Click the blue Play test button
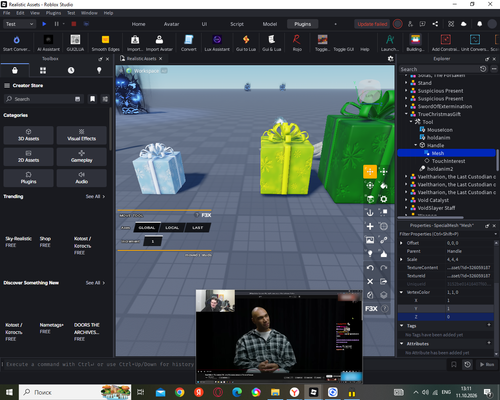 point(44,24)
